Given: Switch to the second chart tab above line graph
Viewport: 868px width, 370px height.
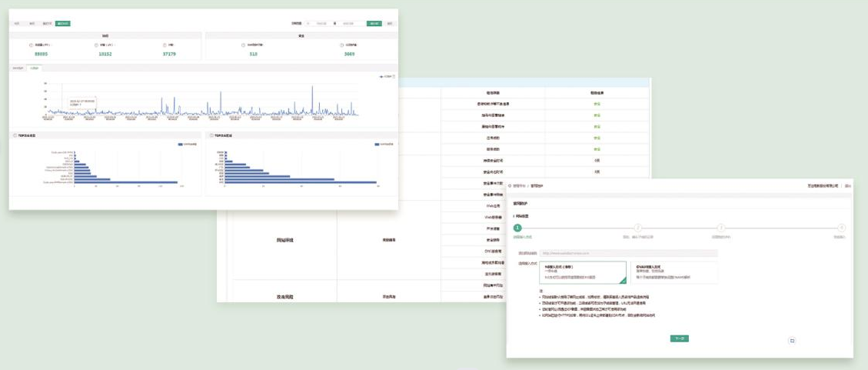Looking at the screenshot, I should (x=34, y=68).
